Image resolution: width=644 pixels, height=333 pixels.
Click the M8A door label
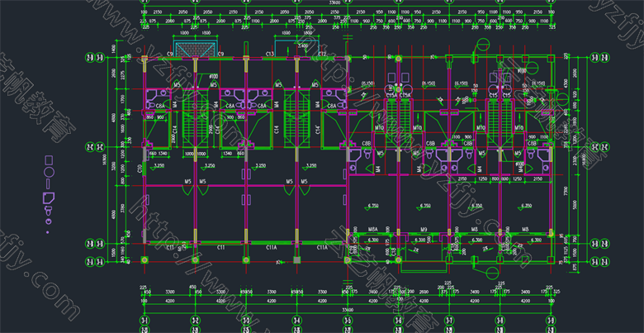click(372, 230)
